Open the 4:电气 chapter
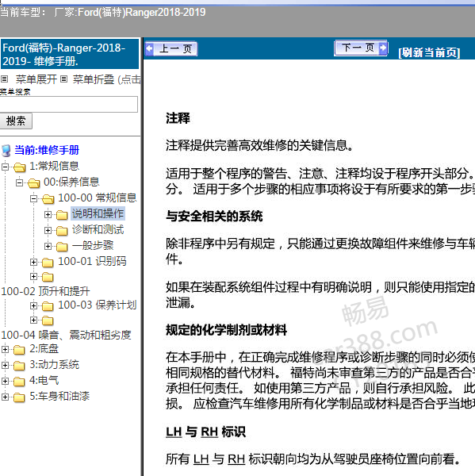 tap(44, 380)
